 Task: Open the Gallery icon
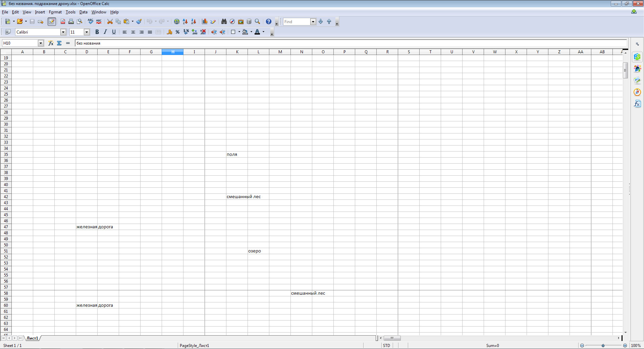click(240, 21)
